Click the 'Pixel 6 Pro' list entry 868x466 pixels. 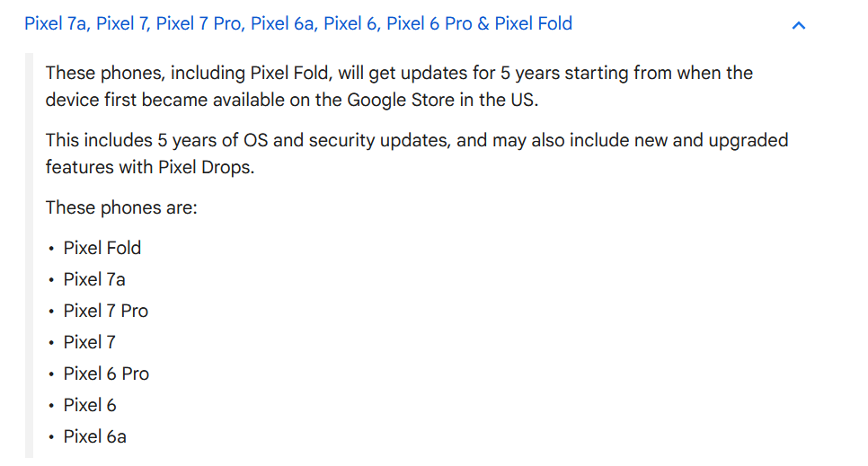tap(106, 374)
